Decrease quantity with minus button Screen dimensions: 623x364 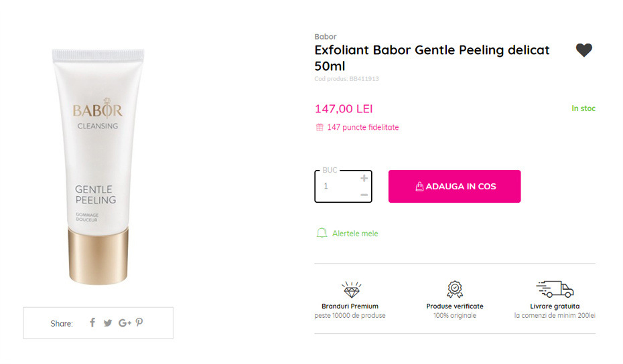pos(364,195)
